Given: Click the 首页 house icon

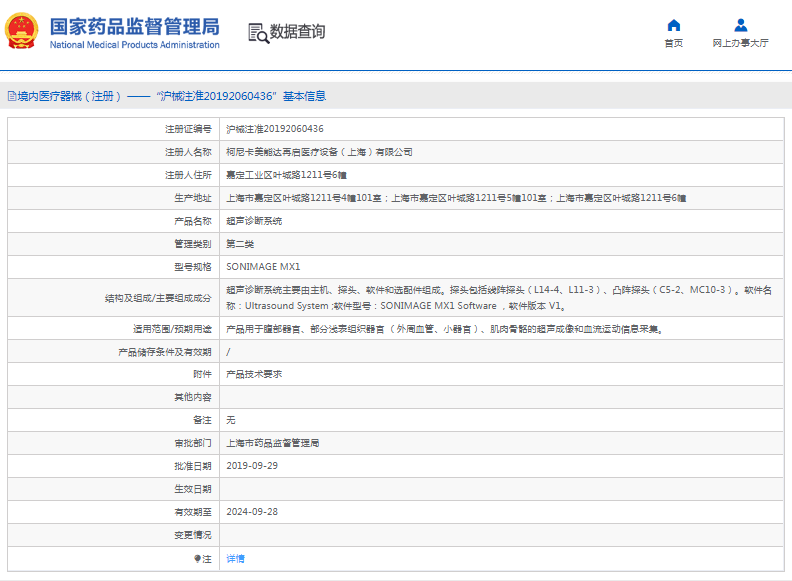Looking at the screenshot, I should tap(673, 25).
